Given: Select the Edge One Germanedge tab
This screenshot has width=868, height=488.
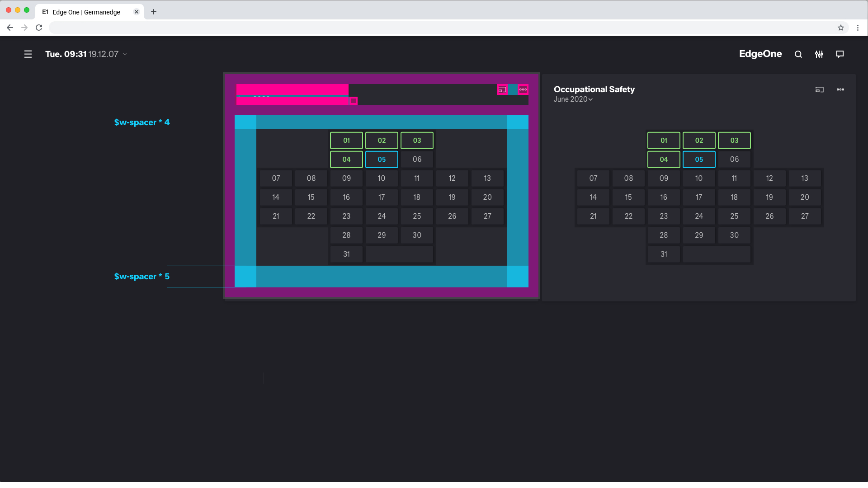Looking at the screenshot, I should coord(86,12).
